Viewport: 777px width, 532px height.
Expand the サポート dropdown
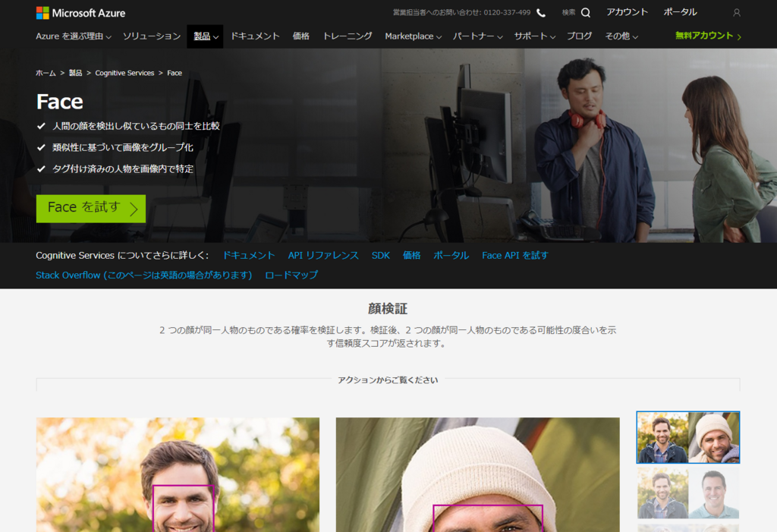pyautogui.click(x=534, y=36)
